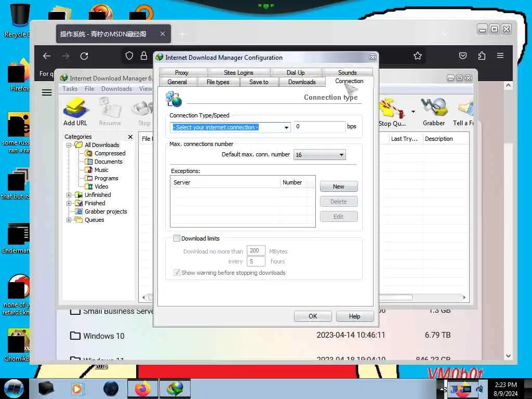Select Grabber projects in categories

pos(105,211)
